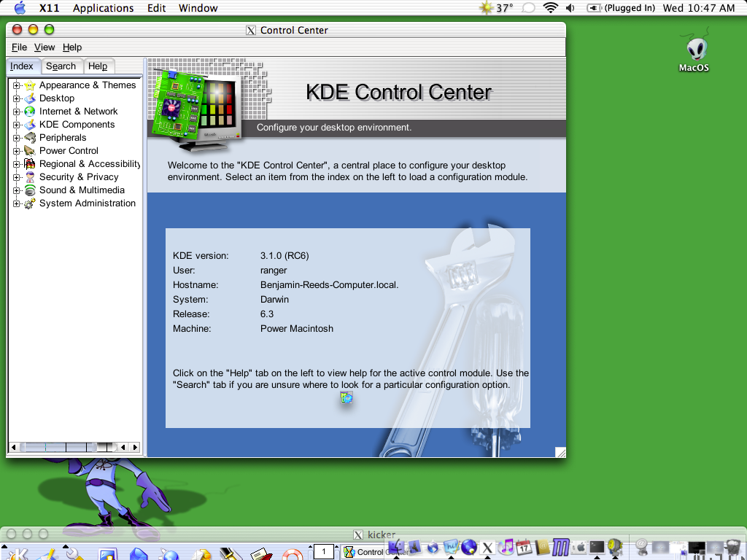Open the Edit menu in menu bar
This screenshot has width=747, height=560.
156,7
